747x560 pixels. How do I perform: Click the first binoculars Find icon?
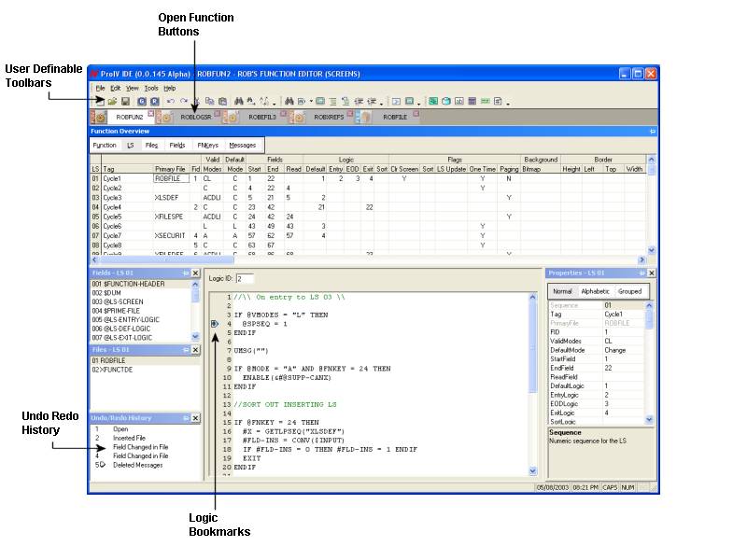point(239,102)
